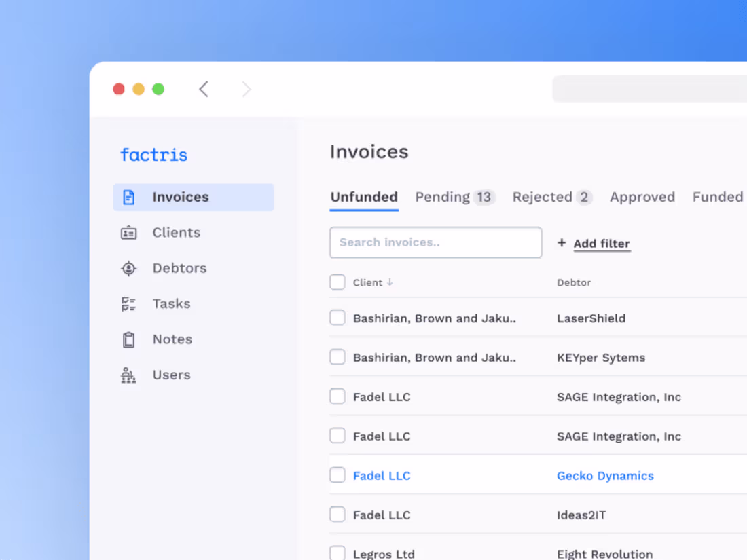Click the forward navigation chevron
The width and height of the screenshot is (747, 560).
(246, 89)
